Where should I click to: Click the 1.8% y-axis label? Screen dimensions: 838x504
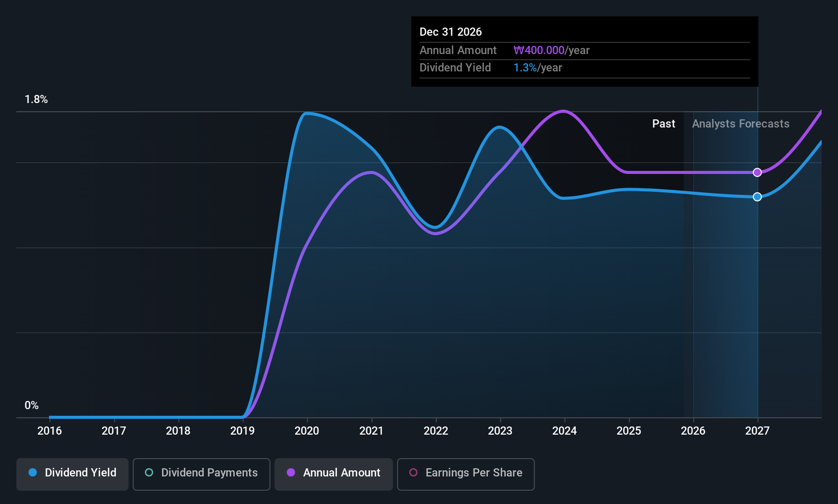pos(36,99)
